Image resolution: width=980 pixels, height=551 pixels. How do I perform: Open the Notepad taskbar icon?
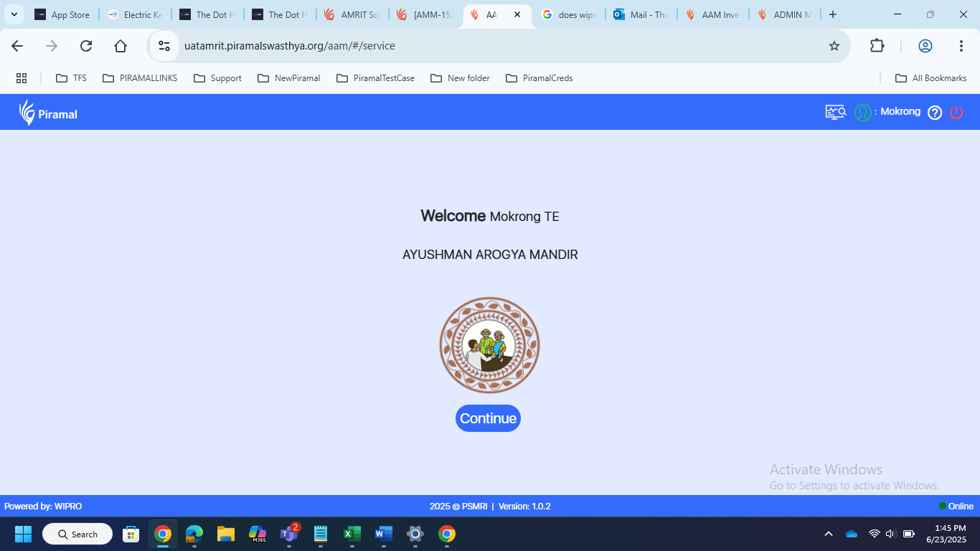[x=321, y=534]
